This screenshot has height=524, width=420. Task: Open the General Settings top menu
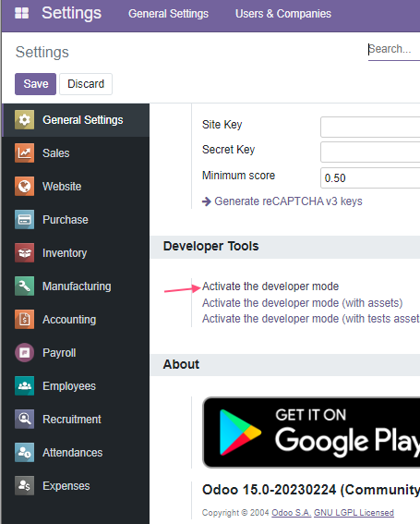[168, 14]
